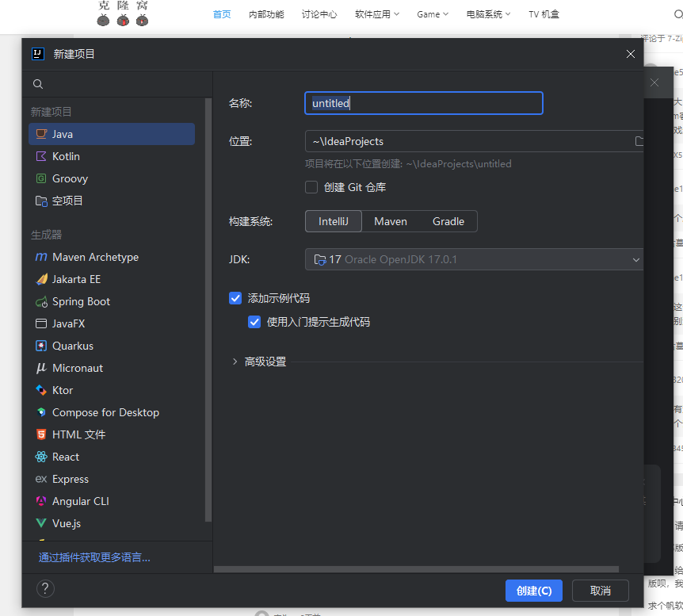Open 内部功能 in the website nav
The height and width of the screenshot is (616, 683).
pyautogui.click(x=266, y=14)
